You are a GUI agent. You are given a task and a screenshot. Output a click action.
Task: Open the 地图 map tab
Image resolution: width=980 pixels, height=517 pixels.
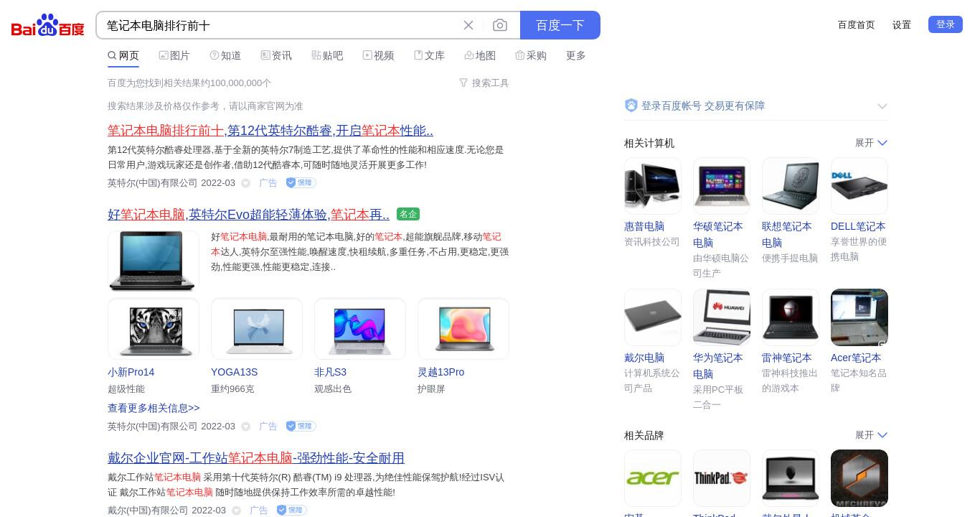[480, 55]
